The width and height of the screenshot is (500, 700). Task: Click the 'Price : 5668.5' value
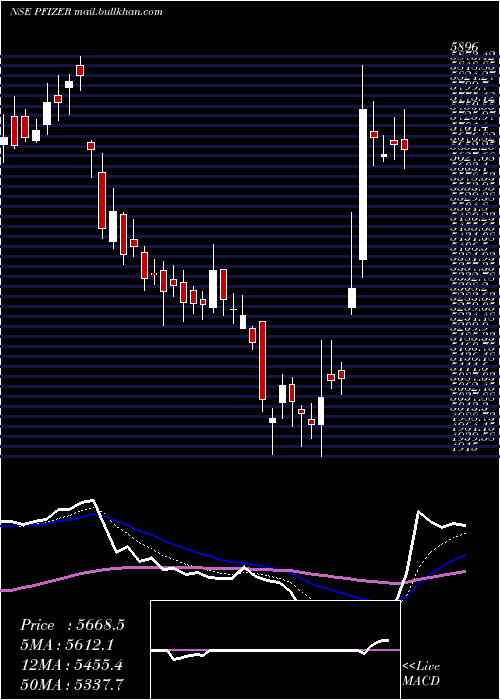coord(72,625)
